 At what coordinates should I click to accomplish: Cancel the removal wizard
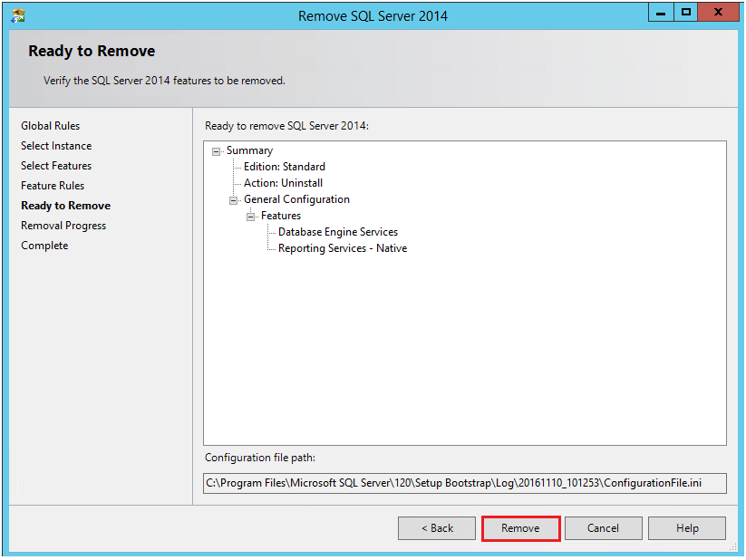coord(604,528)
